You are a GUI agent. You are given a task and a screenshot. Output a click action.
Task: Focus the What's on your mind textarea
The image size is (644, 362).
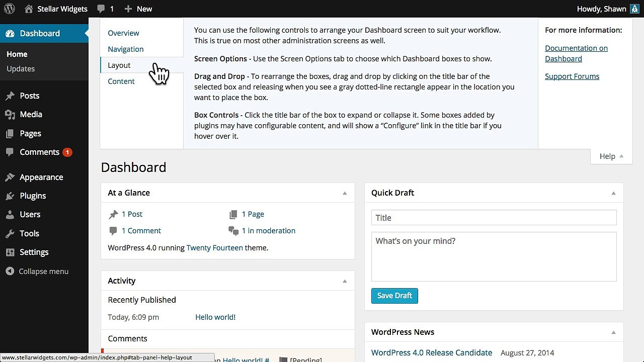tap(494, 256)
